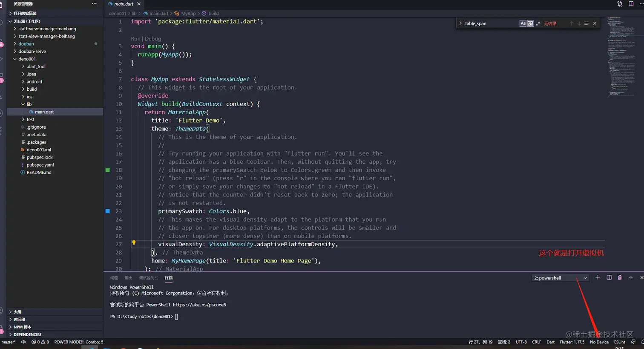Click the blue color swatch on line 23
This screenshot has height=349, width=644.
pyautogui.click(x=108, y=211)
